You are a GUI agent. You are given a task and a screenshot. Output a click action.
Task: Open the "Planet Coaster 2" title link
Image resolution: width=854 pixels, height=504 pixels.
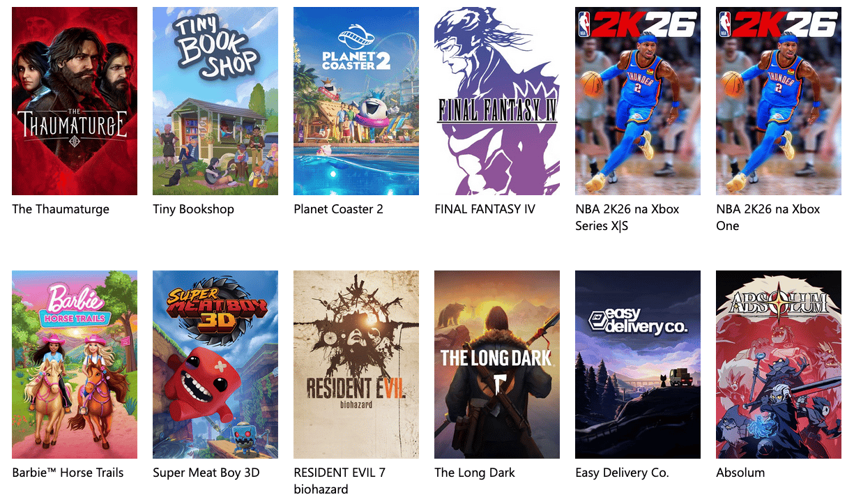point(339,209)
